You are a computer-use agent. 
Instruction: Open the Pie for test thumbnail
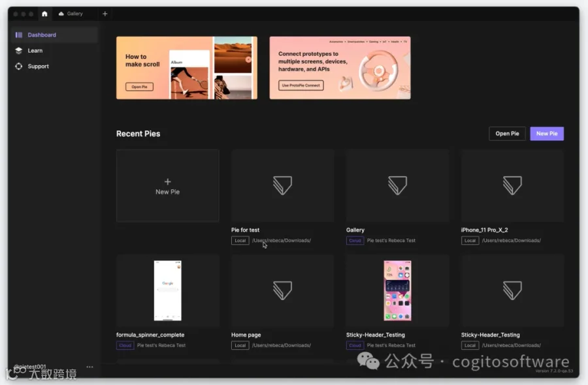[x=282, y=186]
